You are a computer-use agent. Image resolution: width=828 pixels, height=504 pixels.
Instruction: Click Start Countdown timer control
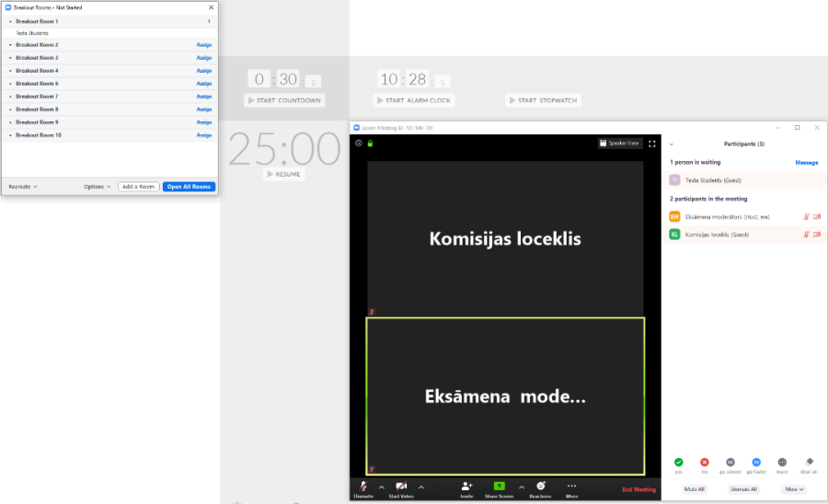(x=284, y=100)
